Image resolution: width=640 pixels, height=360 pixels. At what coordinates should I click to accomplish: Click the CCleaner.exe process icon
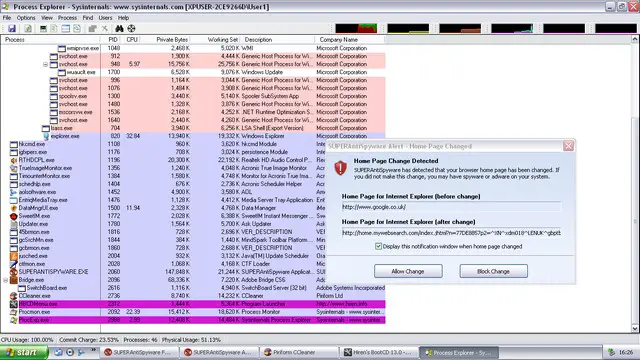pos(14,296)
